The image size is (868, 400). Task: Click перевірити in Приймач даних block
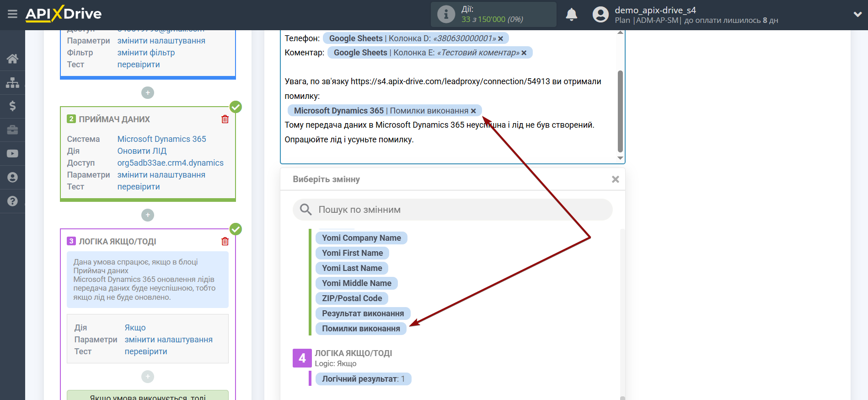(x=139, y=187)
